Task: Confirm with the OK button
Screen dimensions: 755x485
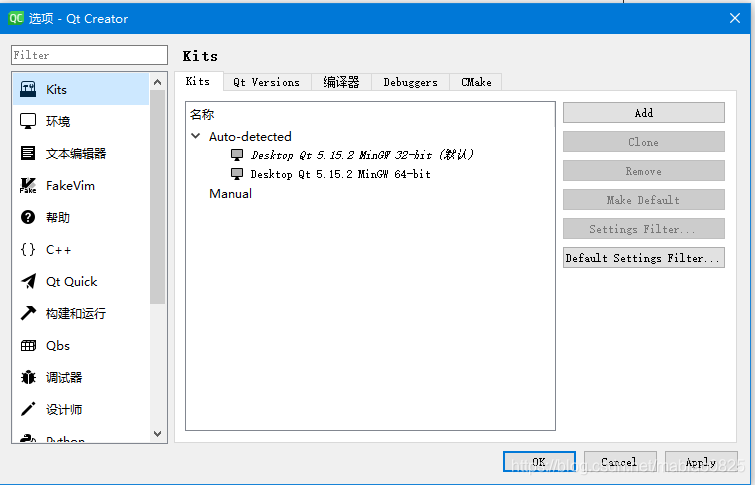Action: pyautogui.click(x=539, y=462)
